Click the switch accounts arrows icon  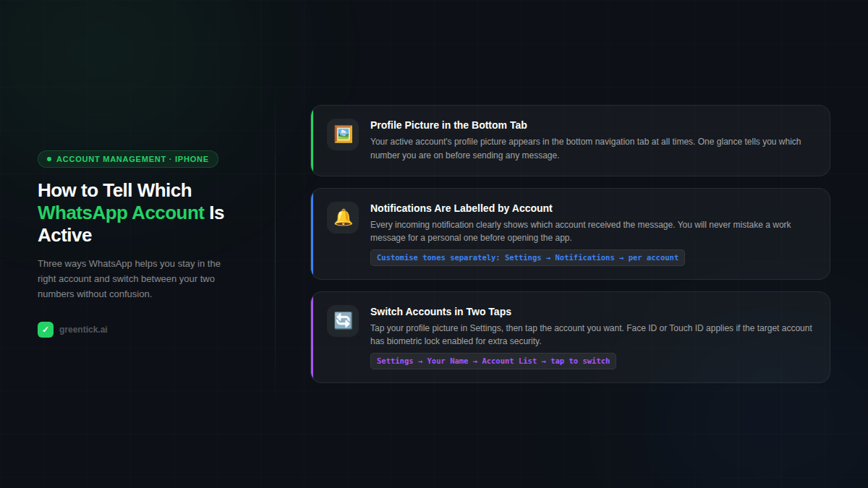pyautogui.click(x=343, y=321)
